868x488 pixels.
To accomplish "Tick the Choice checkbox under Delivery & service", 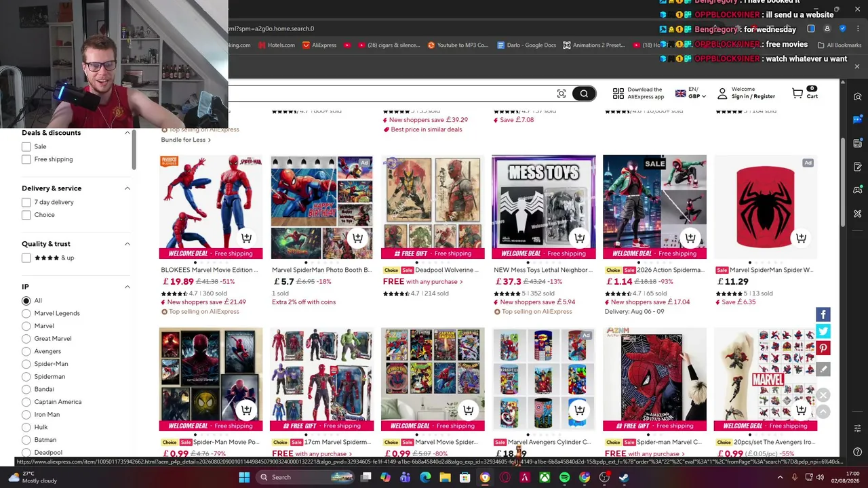I will coord(26,215).
